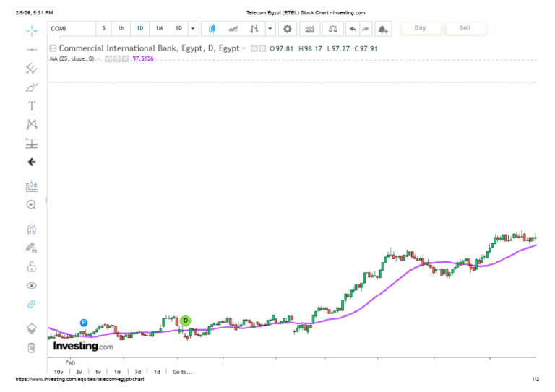The image size is (555, 392).
Task: Undo the last chart action
Action: point(353,29)
